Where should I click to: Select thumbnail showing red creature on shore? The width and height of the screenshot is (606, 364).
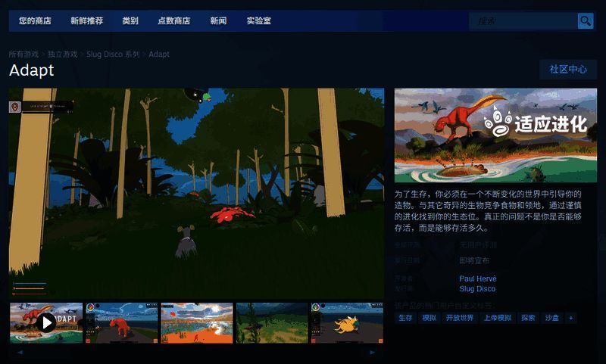[121, 322]
